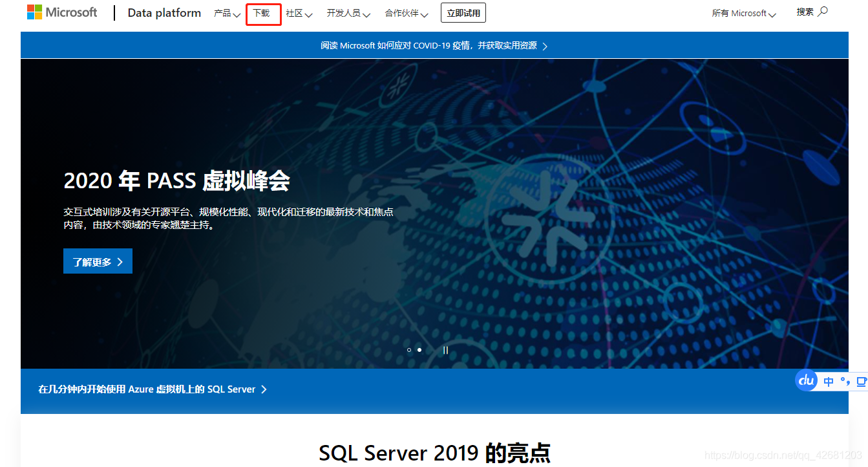The image size is (868, 467).
Task: Click the 'SQL Server 2019 的亮点' heading
Action: click(434, 453)
